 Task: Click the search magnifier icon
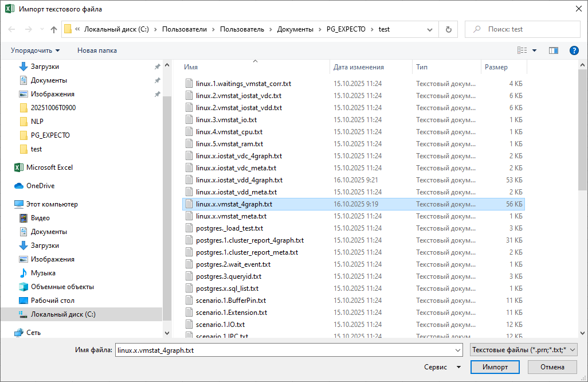(x=477, y=29)
